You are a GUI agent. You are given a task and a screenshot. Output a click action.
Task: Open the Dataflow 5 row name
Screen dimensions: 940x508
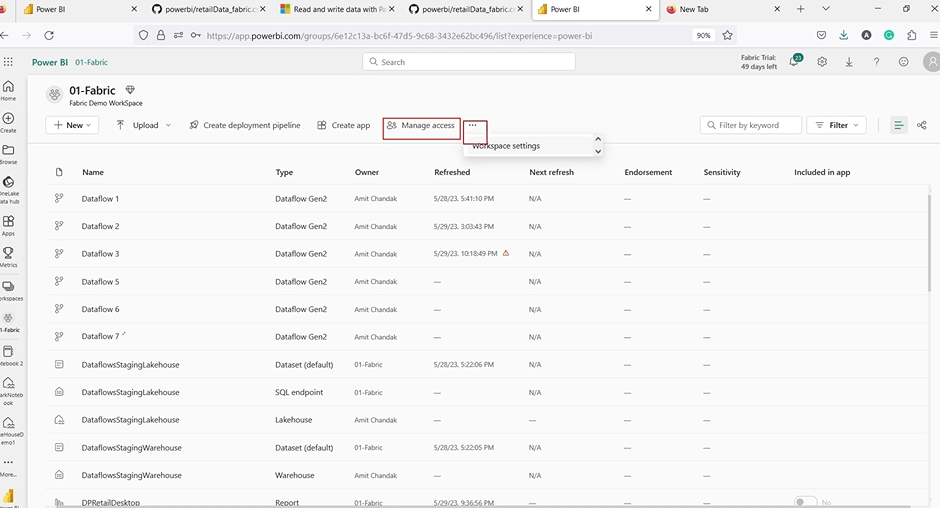click(x=100, y=281)
